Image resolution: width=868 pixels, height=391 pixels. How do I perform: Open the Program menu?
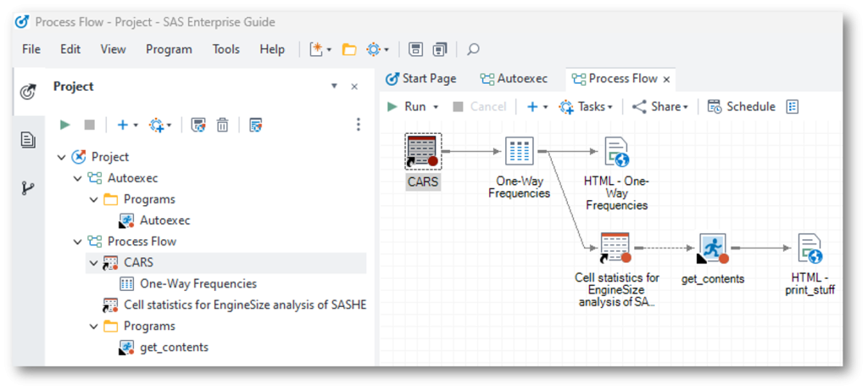tap(169, 49)
